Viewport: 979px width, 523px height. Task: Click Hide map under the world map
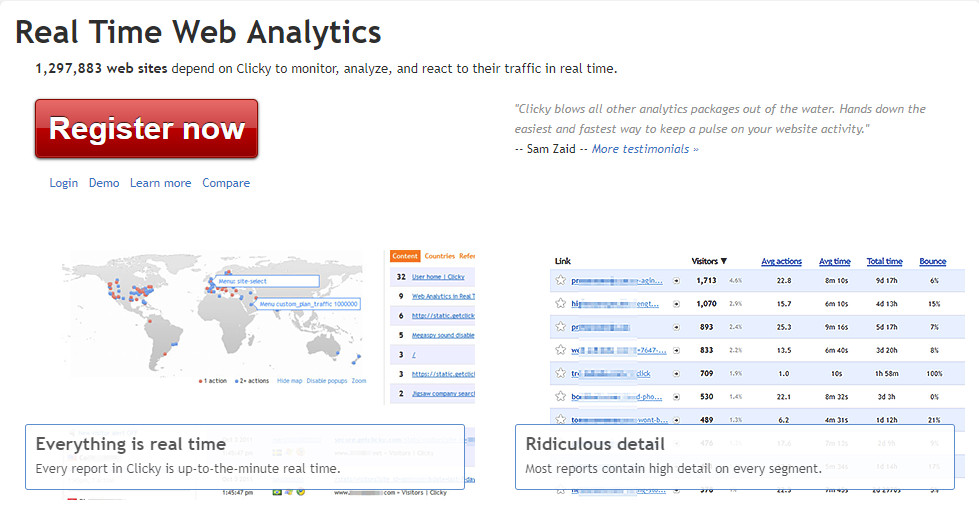(x=289, y=381)
